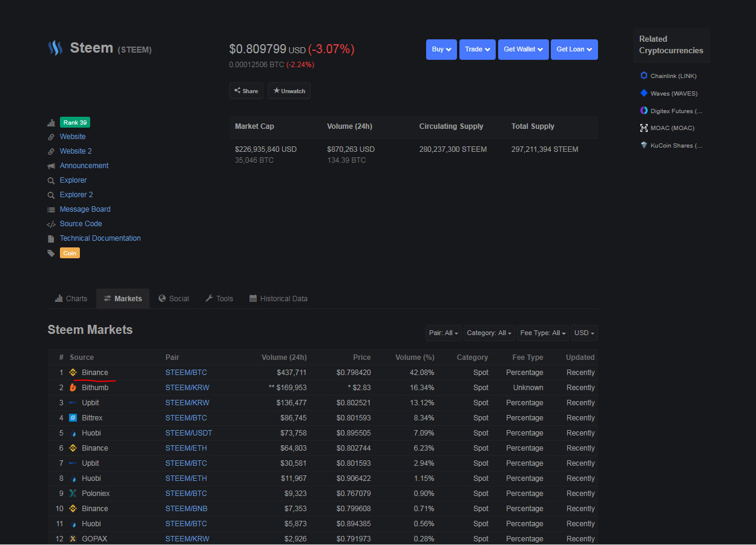
Task: Click the list icon beside Message Board
Action: 51,209
